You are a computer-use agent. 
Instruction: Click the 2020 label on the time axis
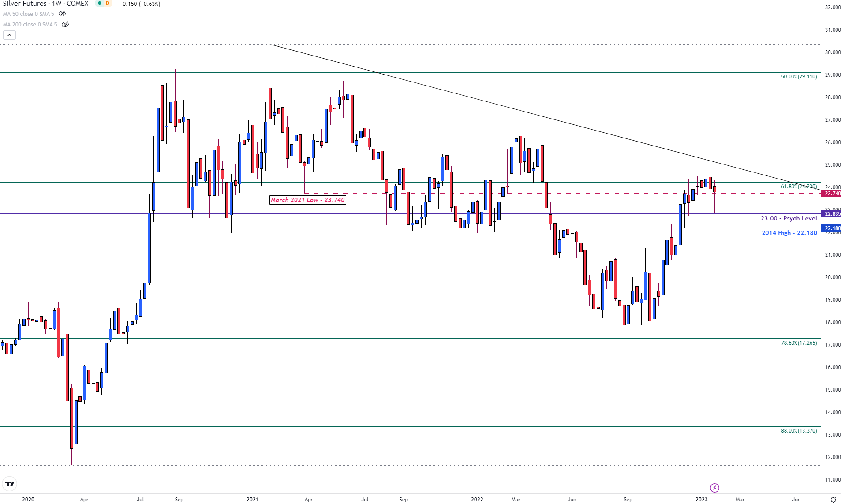[x=28, y=500]
